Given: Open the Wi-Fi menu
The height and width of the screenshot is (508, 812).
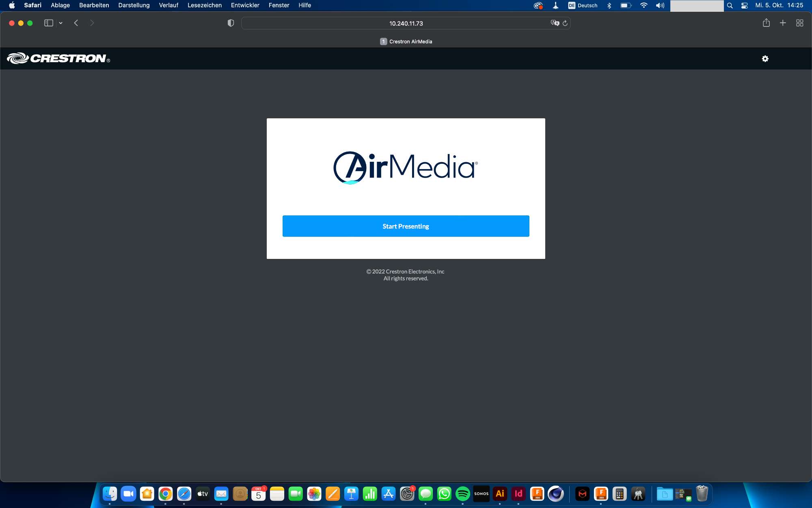Looking at the screenshot, I should (644, 5).
